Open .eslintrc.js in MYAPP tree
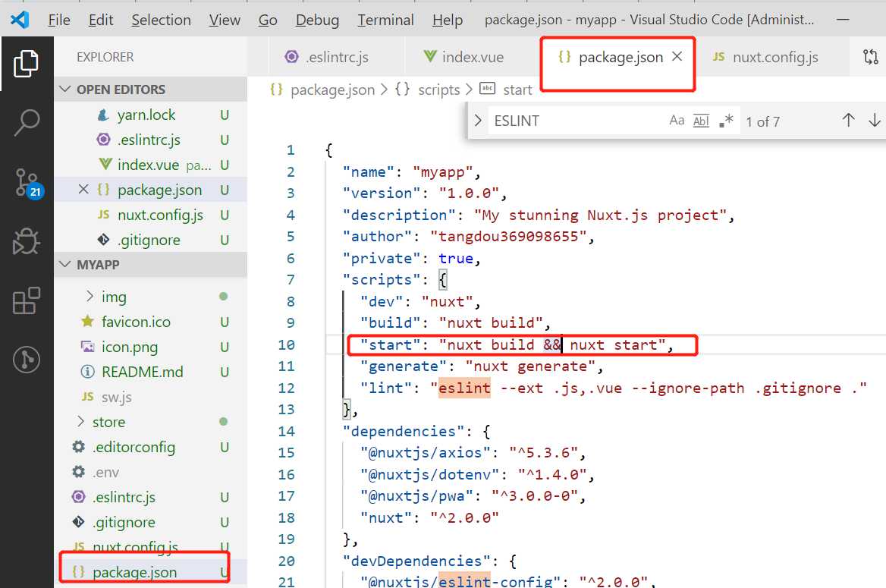 coord(124,497)
